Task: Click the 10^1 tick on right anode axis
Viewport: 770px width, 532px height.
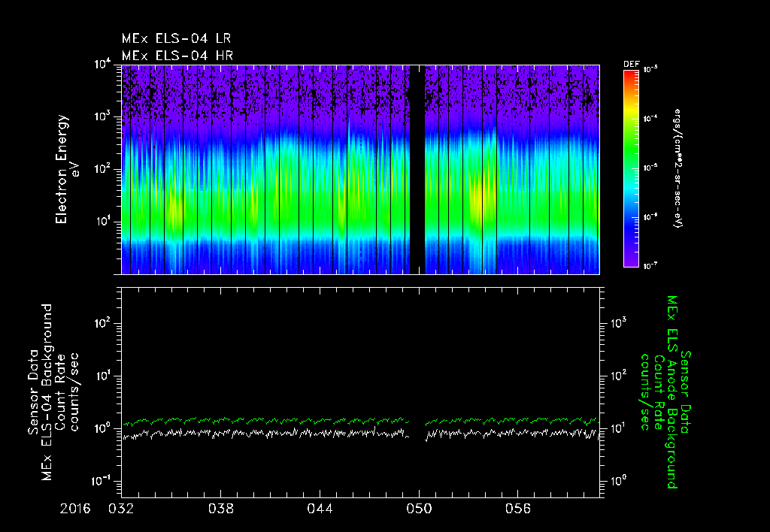Action: [x=620, y=429]
